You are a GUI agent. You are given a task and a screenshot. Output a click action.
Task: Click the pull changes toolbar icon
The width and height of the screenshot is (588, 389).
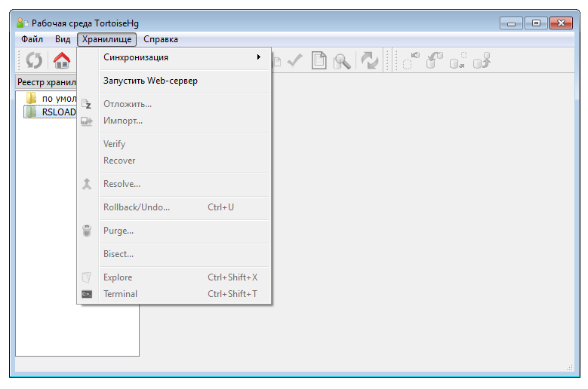[x=434, y=60]
